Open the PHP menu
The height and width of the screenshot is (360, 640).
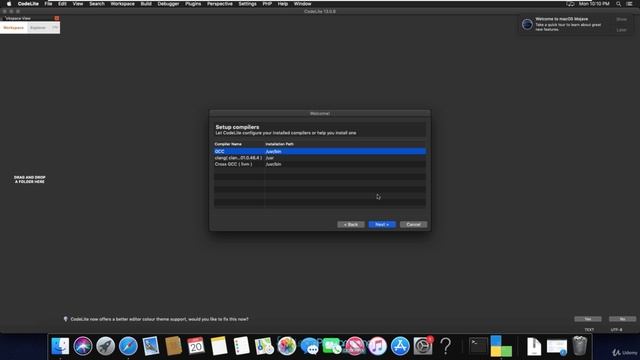[267, 4]
